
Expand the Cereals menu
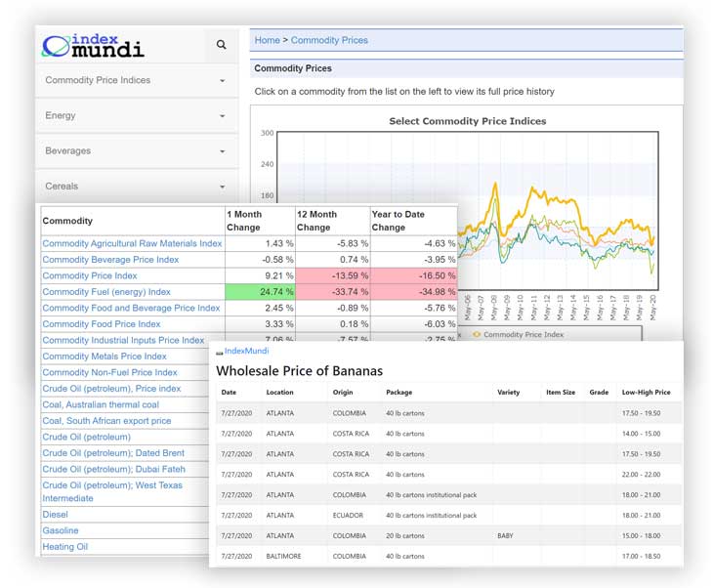[x=137, y=187]
